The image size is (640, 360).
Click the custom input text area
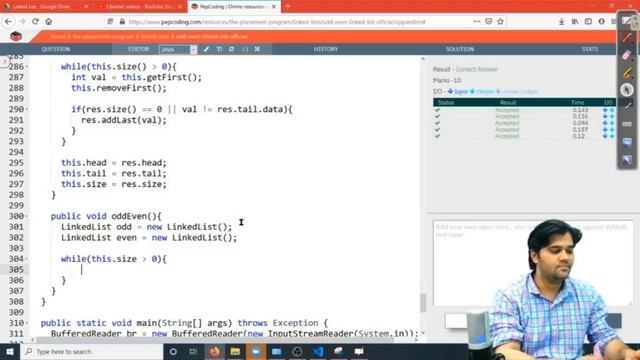click(x=533, y=263)
